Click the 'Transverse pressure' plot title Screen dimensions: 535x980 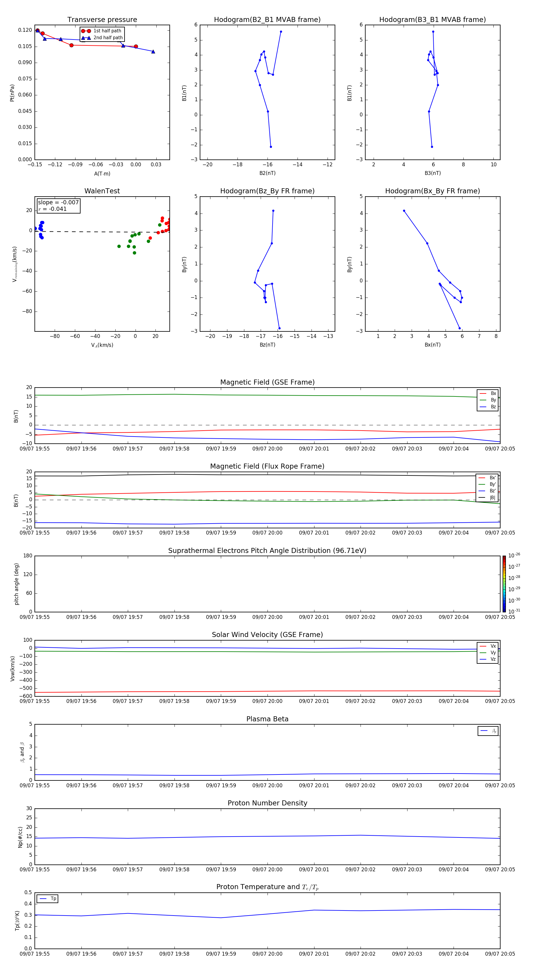click(102, 20)
